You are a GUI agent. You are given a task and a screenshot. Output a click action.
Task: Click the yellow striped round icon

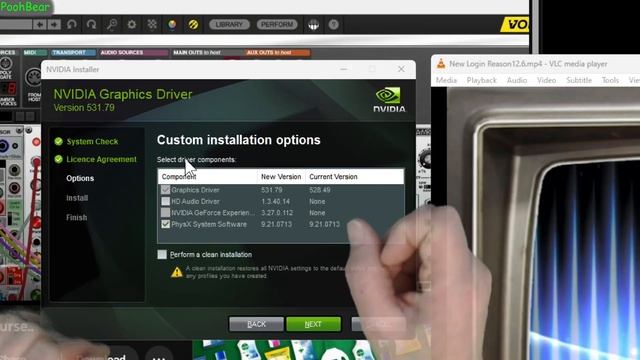(193, 24)
